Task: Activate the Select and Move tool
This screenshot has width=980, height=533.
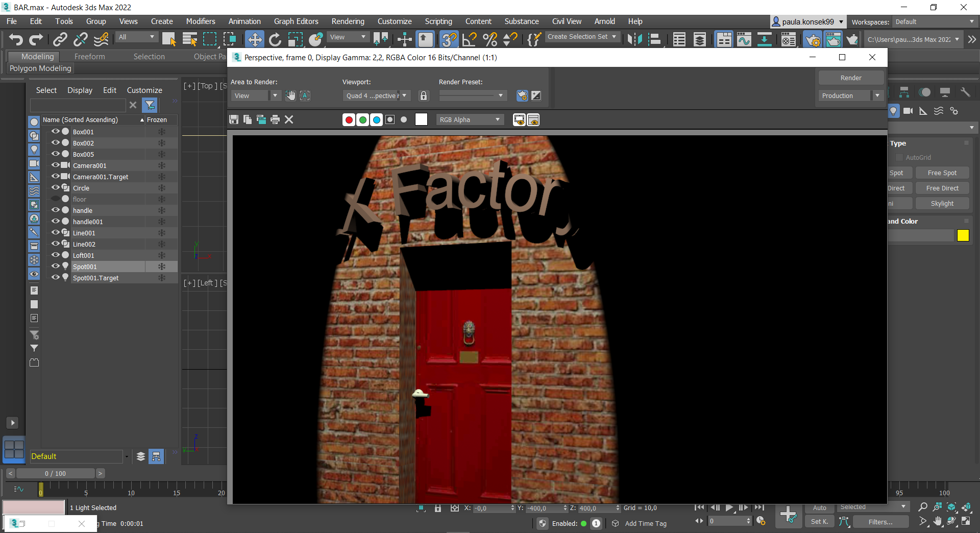Action: coord(255,39)
